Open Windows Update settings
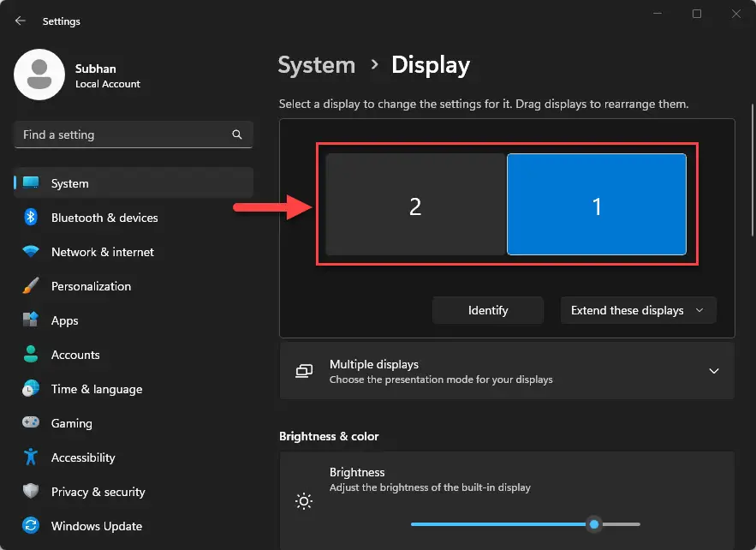The width and height of the screenshot is (756, 550). point(134,526)
